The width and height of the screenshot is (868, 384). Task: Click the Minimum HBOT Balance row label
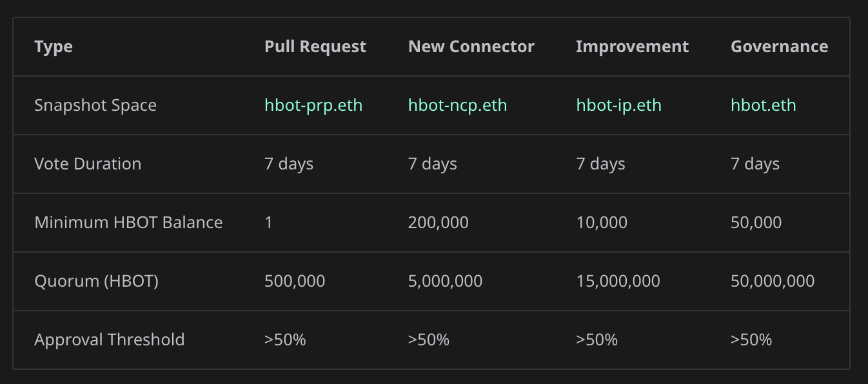[128, 222]
